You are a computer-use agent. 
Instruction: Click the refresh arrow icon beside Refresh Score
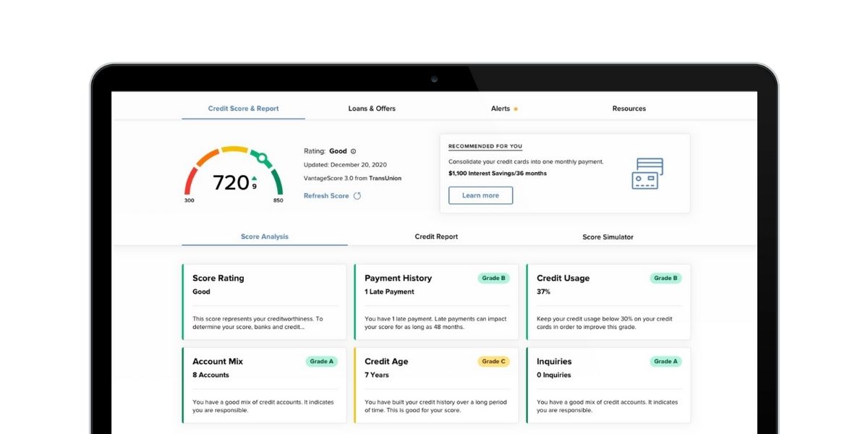pyautogui.click(x=357, y=196)
